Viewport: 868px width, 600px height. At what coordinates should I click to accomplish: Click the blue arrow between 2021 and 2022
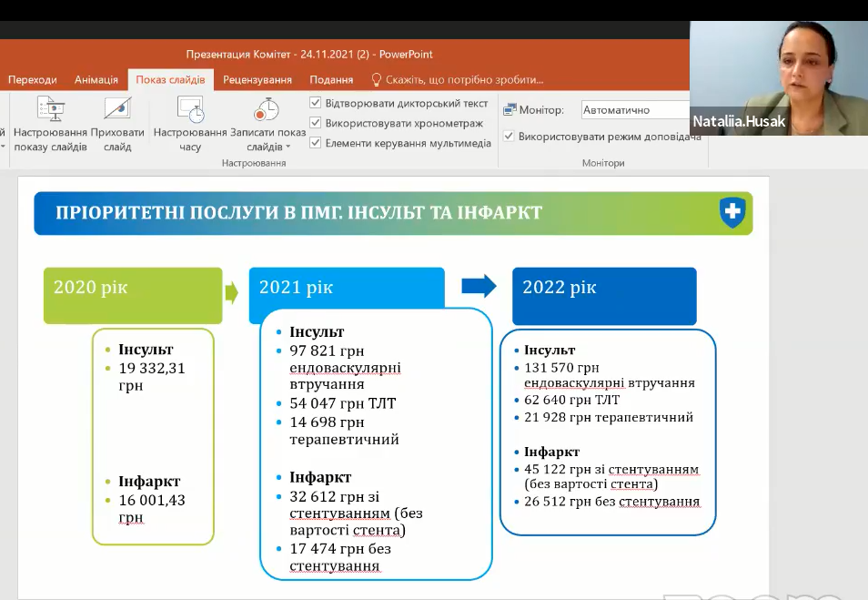tap(479, 286)
